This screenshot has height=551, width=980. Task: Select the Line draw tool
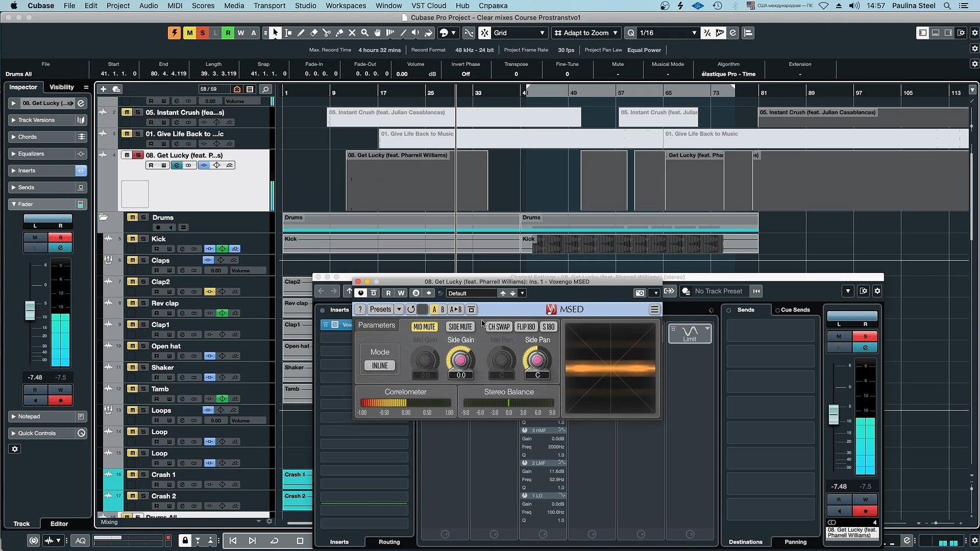pyautogui.click(x=403, y=33)
